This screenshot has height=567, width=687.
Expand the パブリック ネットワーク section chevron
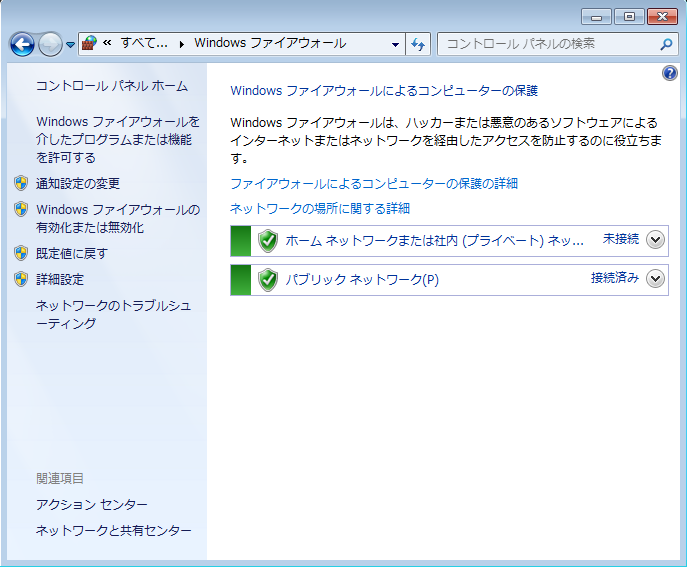point(655,279)
